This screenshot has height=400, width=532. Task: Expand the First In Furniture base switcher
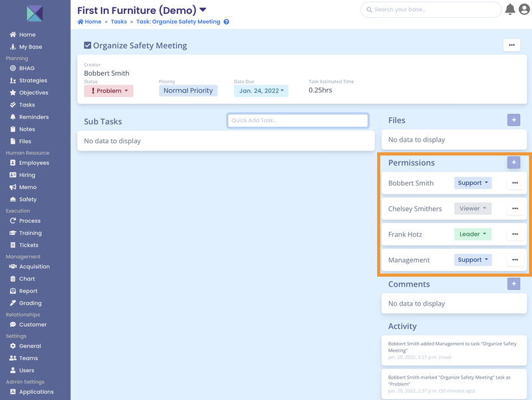point(203,10)
